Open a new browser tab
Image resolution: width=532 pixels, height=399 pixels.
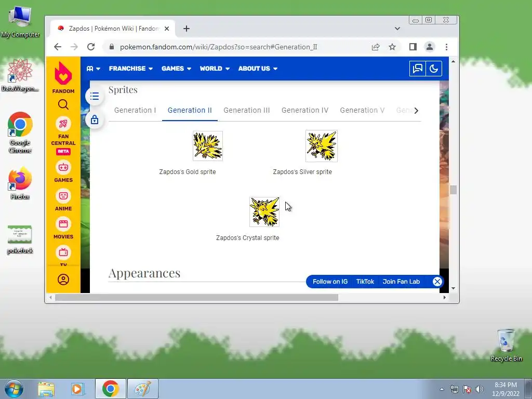coord(187,29)
